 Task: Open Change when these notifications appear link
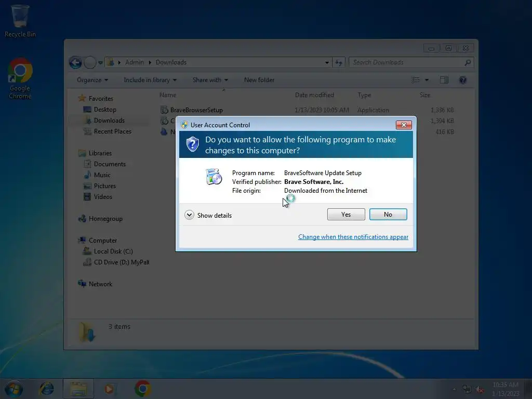click(x=353, y=237)
